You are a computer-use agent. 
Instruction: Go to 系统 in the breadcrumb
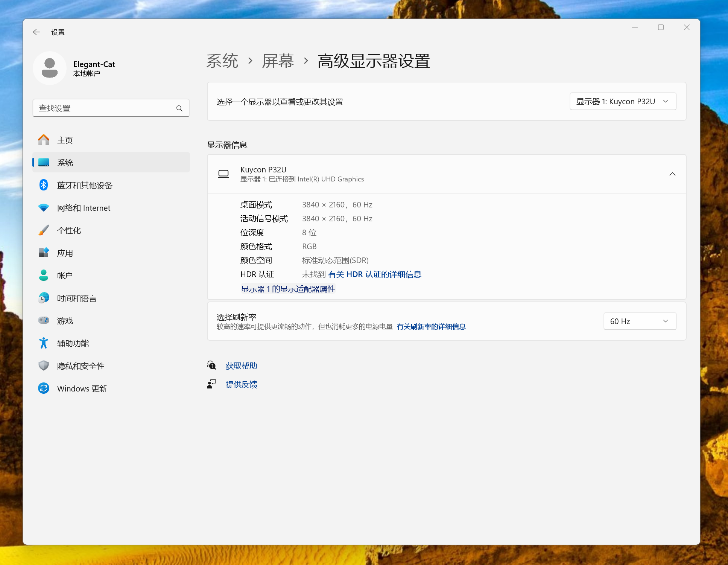coord(222,61)
